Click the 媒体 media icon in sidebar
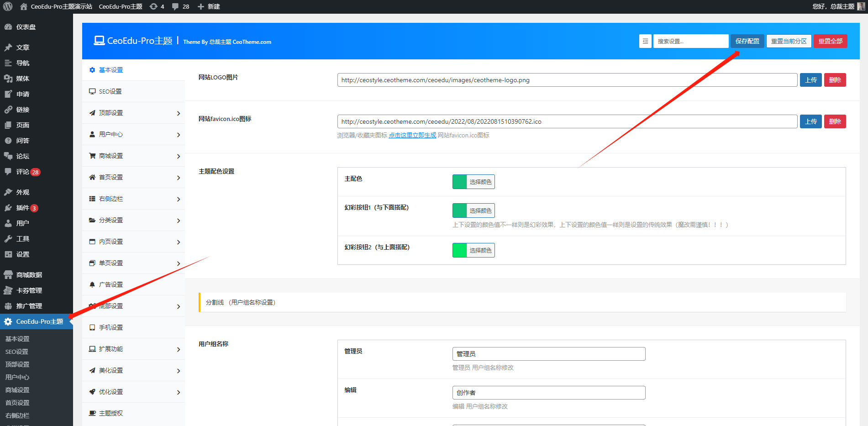 tap(8, 79)
